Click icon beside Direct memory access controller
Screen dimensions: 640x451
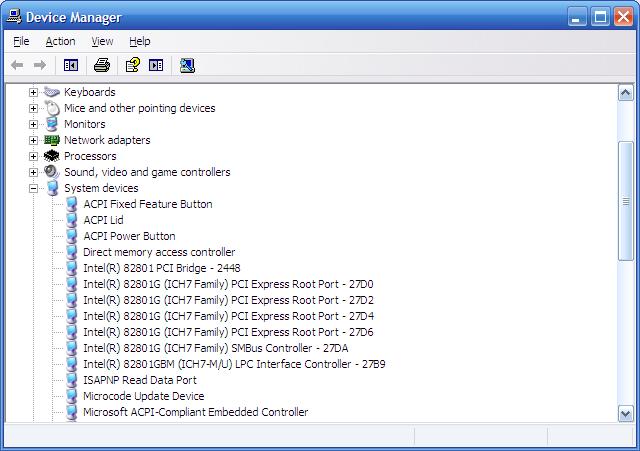[x=71, y=252]
